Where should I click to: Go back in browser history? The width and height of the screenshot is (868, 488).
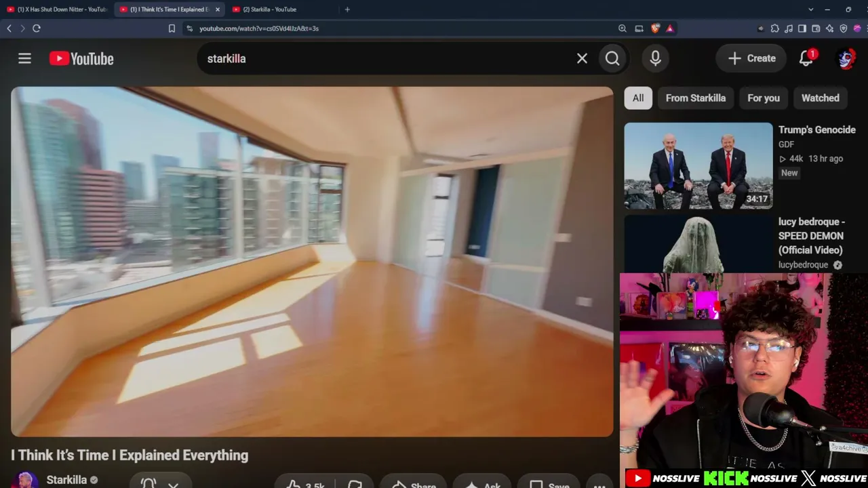[9, 28]
